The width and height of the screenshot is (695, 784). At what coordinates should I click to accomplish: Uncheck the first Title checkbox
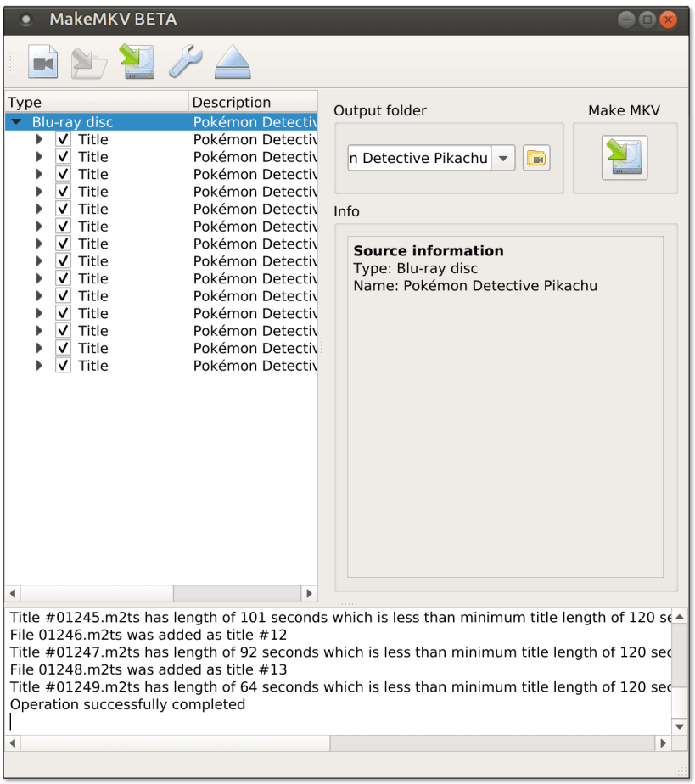[63, 139]
